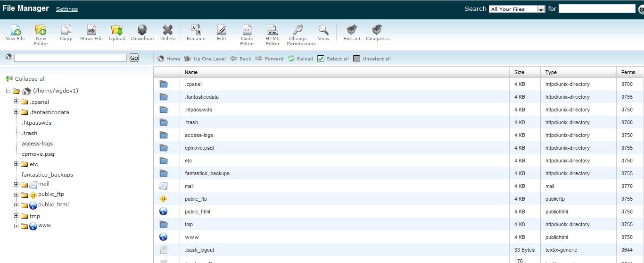Image resolution: width=644 pixels, height=263 pixels.
Task: Select the .bash_logout file row
Action: pos(398,250)
